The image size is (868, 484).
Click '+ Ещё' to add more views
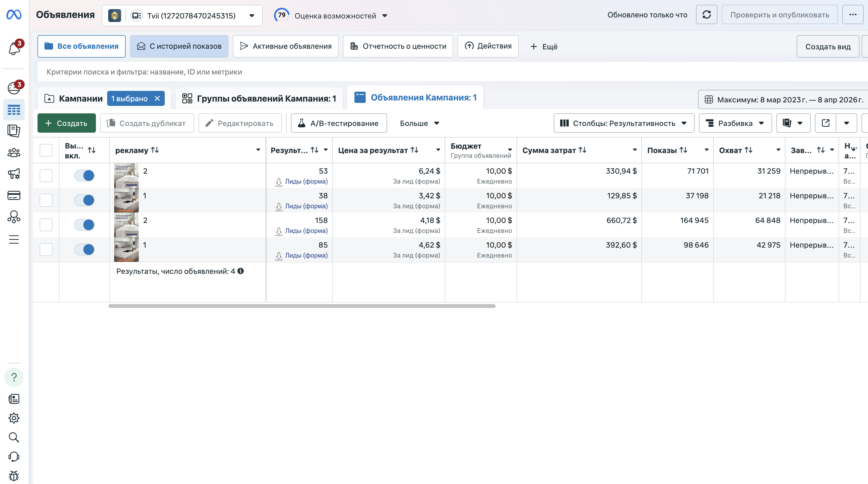(544, 47)
